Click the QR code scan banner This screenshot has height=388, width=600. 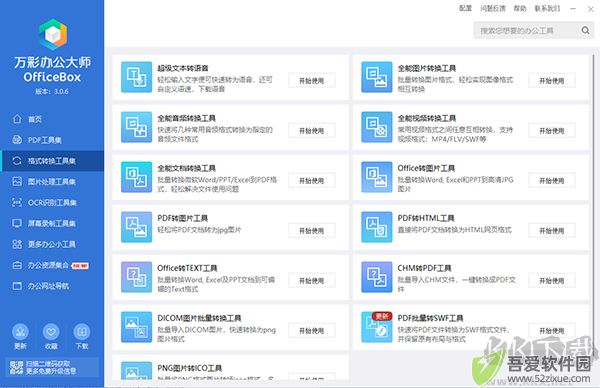point(52,367)
